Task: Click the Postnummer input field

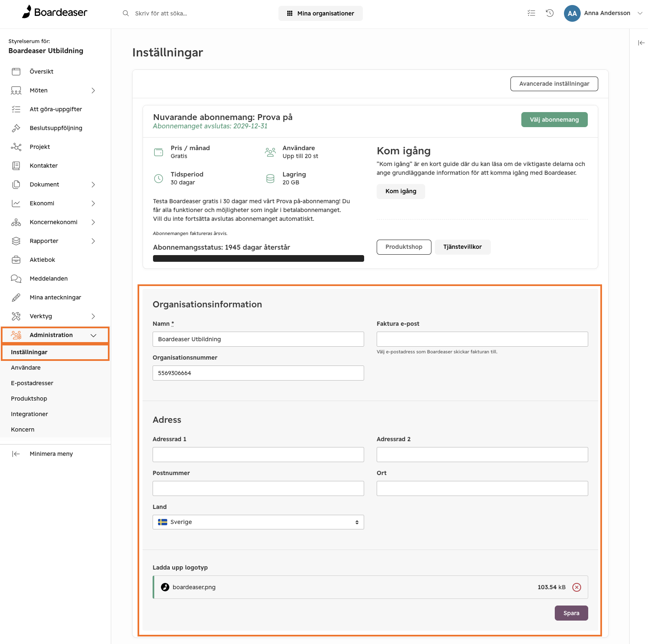Action: (x=258, y=488)
